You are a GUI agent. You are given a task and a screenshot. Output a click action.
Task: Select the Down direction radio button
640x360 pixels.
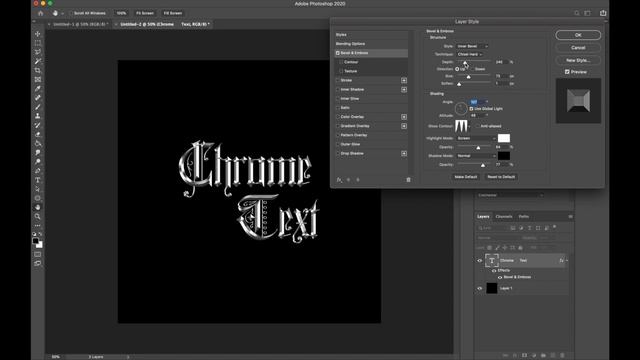click(x=472, y=69)
